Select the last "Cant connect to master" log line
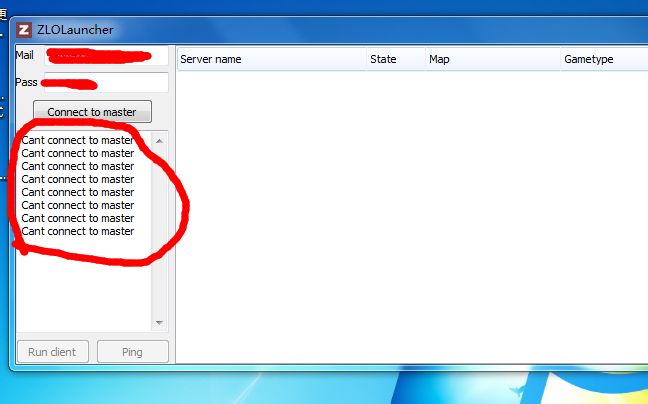The height and width of the screenshot is (404, 648). point(78,231)
